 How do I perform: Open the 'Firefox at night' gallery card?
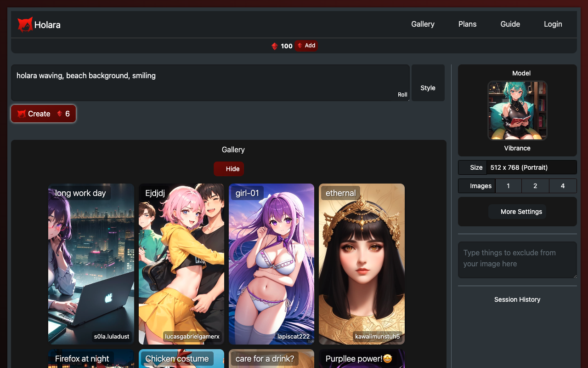click(x=91, y=359)
